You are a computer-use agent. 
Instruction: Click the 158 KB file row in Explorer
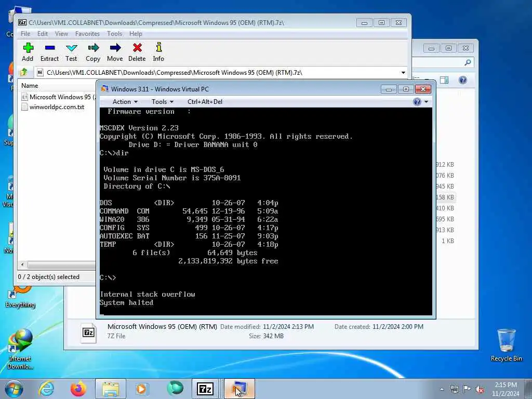[x=445, y=197]
